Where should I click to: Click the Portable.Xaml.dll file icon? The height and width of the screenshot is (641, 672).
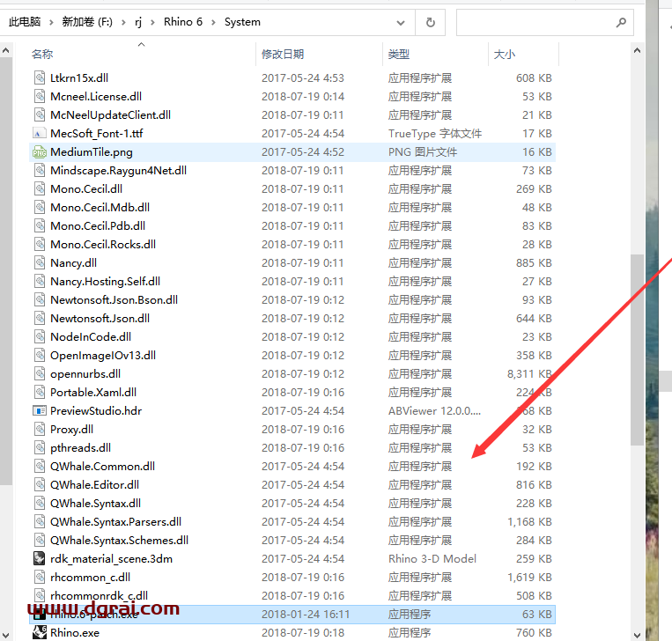[40, 393]
